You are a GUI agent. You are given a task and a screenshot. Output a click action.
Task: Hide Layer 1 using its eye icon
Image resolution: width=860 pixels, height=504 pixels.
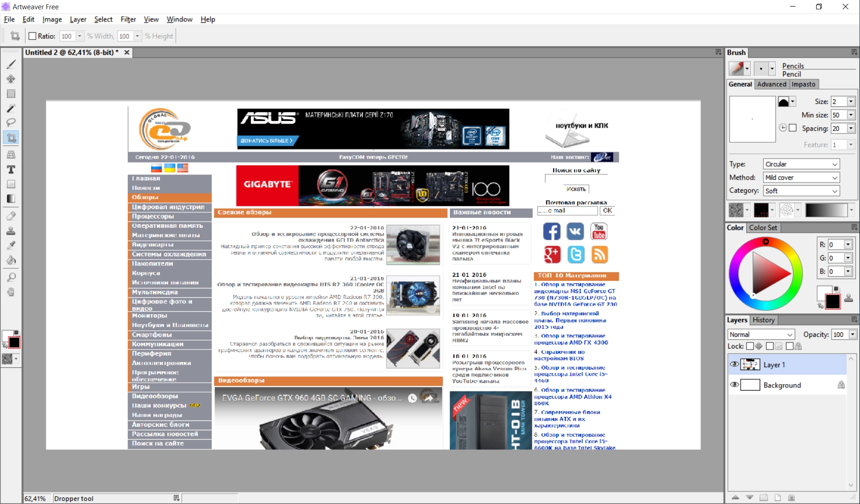coord(734,364)
